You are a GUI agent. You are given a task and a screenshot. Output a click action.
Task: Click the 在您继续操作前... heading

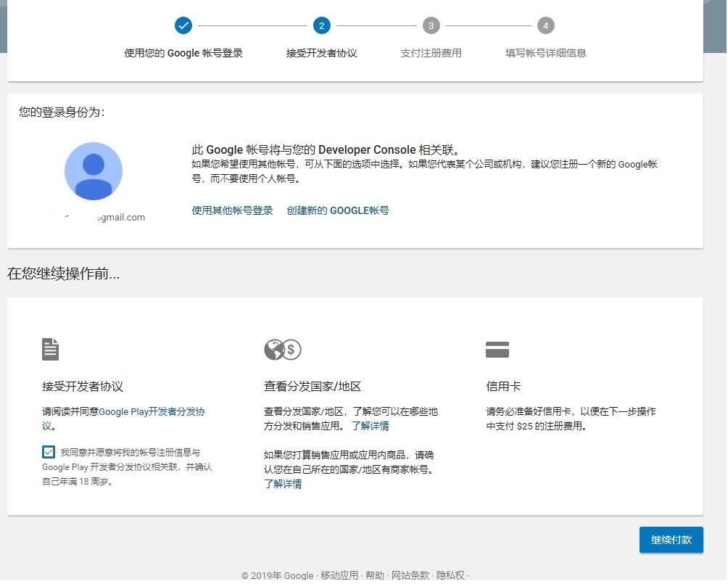pos(64,274)
